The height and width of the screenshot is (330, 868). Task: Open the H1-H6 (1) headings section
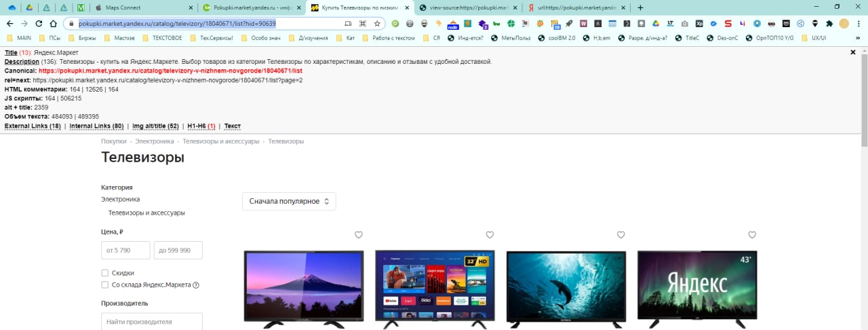[201, 126]
